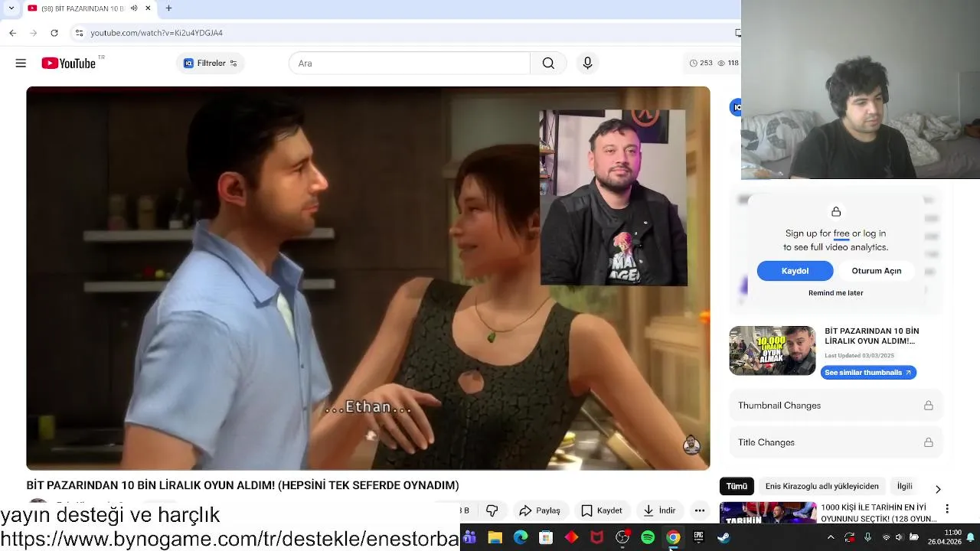Focus the Ara search field
The width and height of the screenshot is (980, 551).
click(410, 64)
